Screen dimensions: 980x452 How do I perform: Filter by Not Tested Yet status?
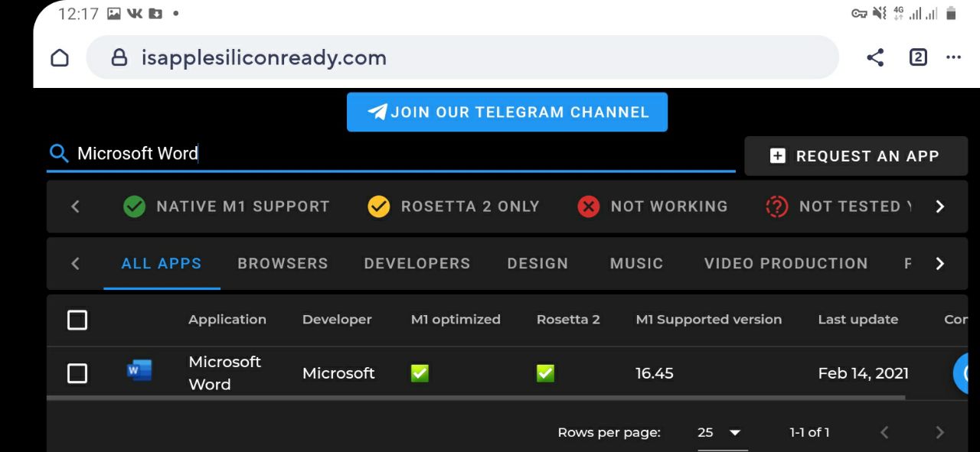[839, 206]
